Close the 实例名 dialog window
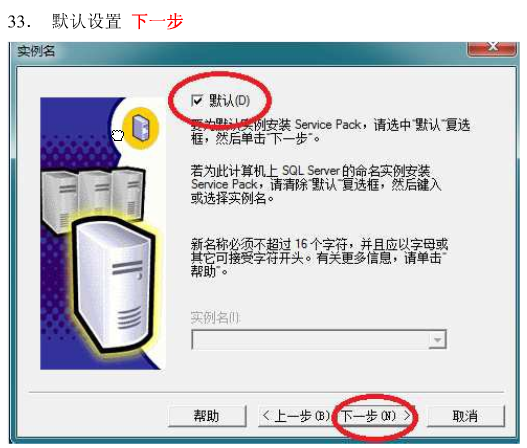527x448 pixels. click(492, 47)
